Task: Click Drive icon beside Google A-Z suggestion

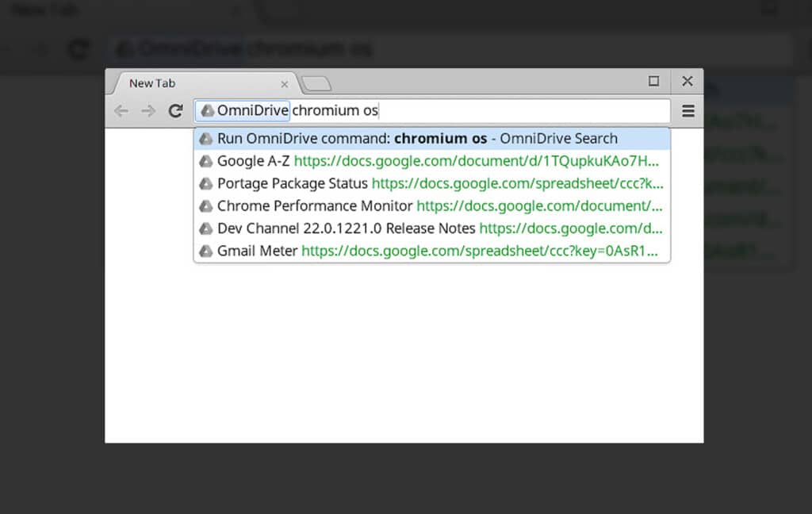Action: pos(205,161)
